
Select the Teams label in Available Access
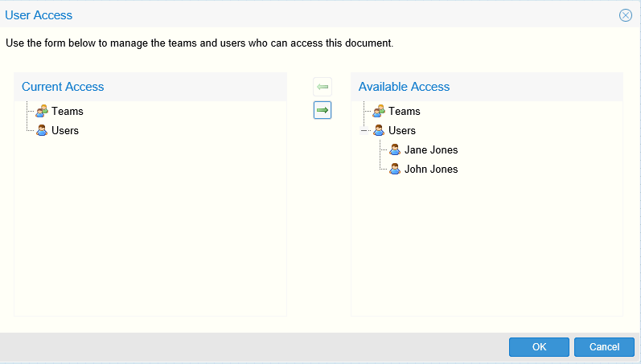[404, 111]
